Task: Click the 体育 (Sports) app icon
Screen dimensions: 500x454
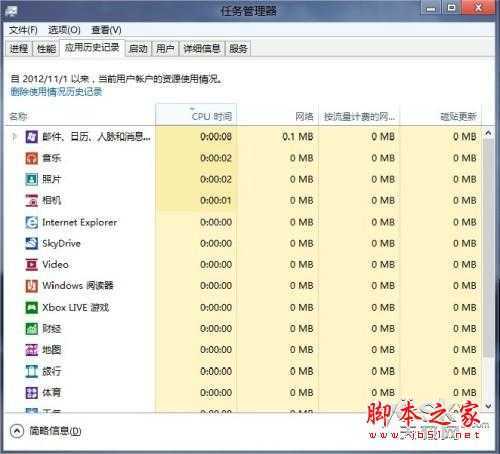Action: coord(32,393)
